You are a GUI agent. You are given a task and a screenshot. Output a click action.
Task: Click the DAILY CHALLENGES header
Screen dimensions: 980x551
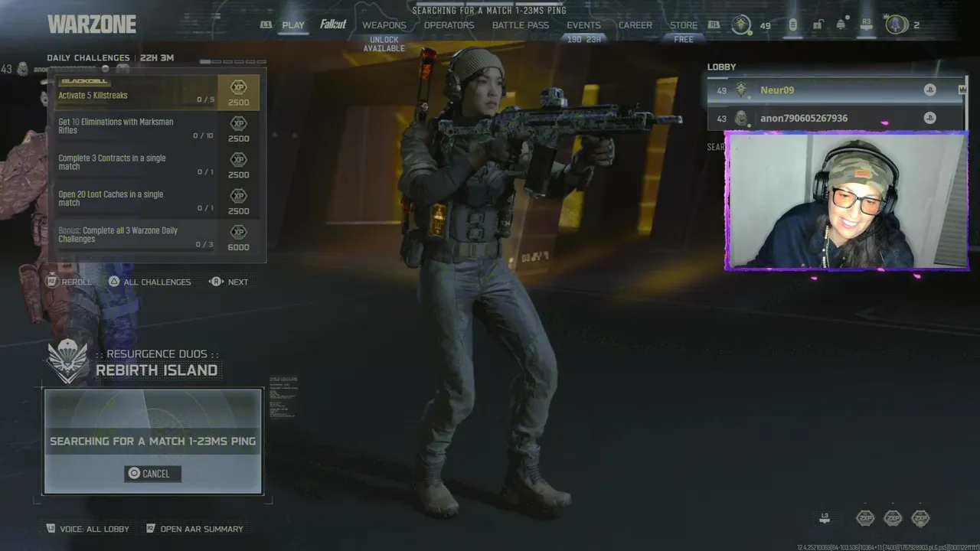coord(88,58)
